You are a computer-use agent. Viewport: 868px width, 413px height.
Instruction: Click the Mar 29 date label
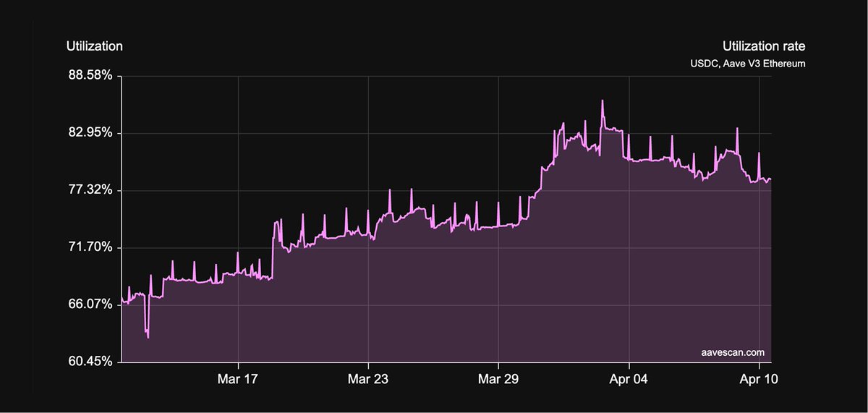click(498, 379)
